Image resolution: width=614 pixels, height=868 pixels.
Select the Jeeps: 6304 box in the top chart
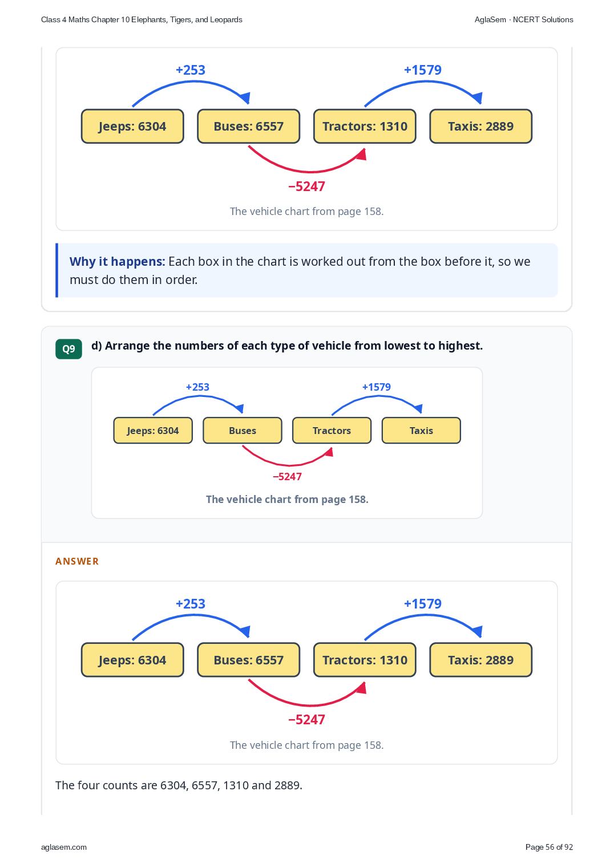point(132,126)
